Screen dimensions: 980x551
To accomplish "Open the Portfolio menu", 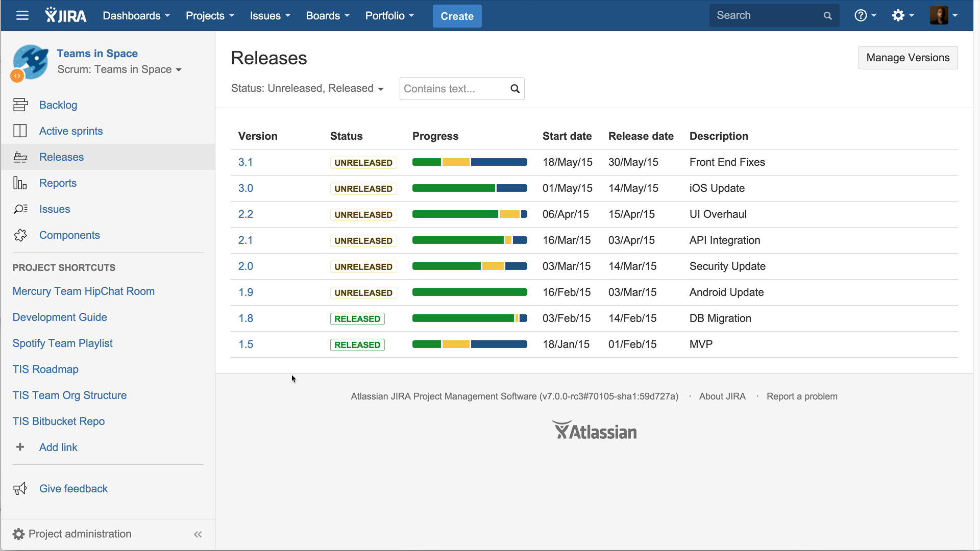I will point(389,16).
